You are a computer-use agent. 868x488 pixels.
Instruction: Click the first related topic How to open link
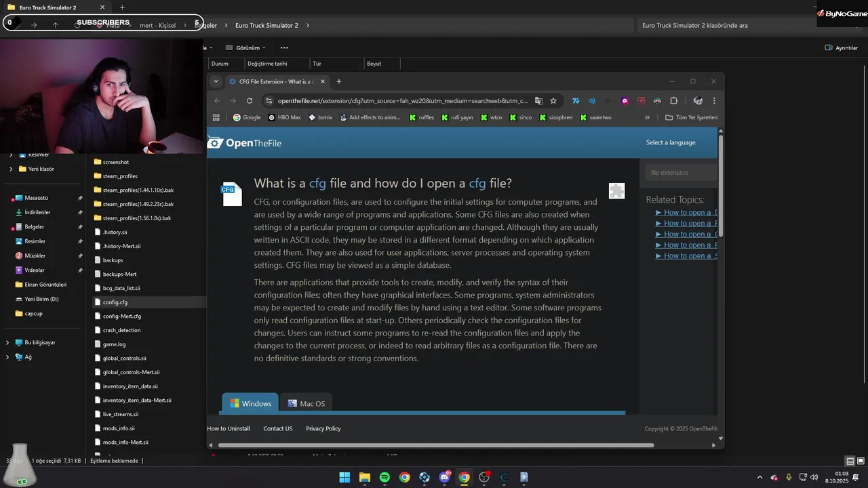click(x=686, y=212)
